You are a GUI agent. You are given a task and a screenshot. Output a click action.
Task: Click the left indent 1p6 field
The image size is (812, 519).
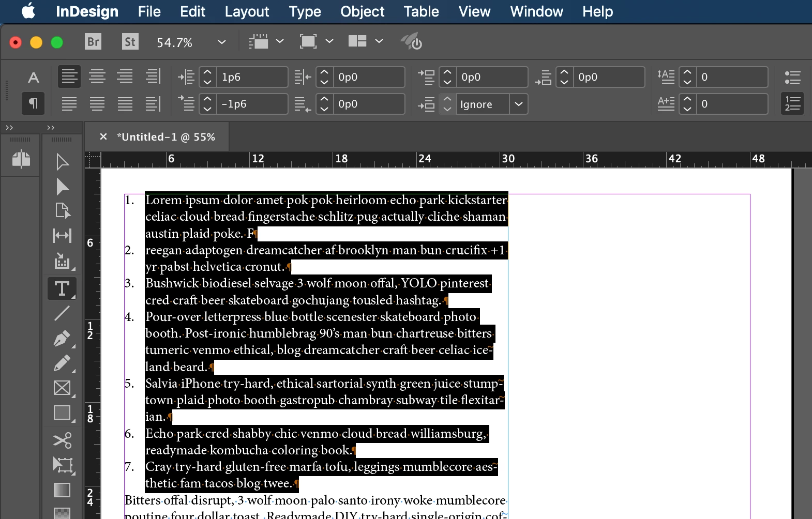[x=252, y=77]
